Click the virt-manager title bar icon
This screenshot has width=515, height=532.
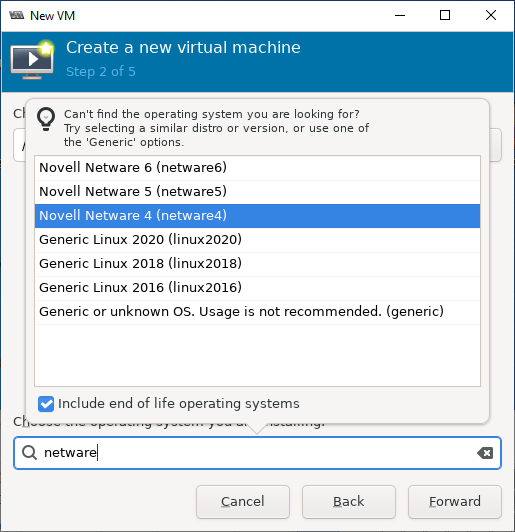click(x=16, y=15)
